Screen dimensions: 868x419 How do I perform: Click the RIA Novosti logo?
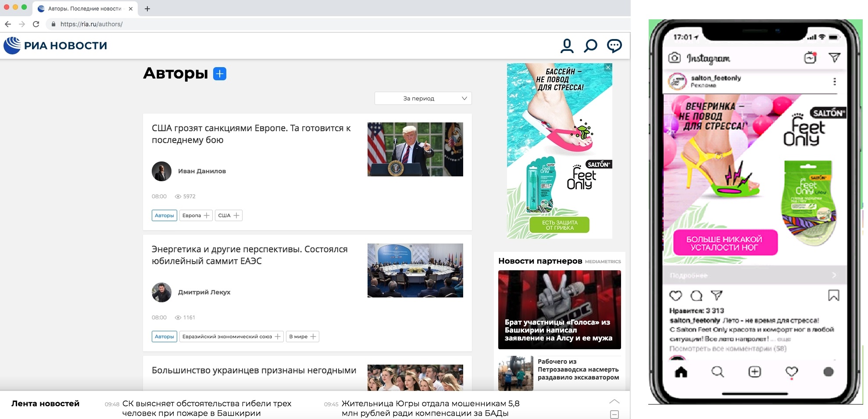click(55, 45)
